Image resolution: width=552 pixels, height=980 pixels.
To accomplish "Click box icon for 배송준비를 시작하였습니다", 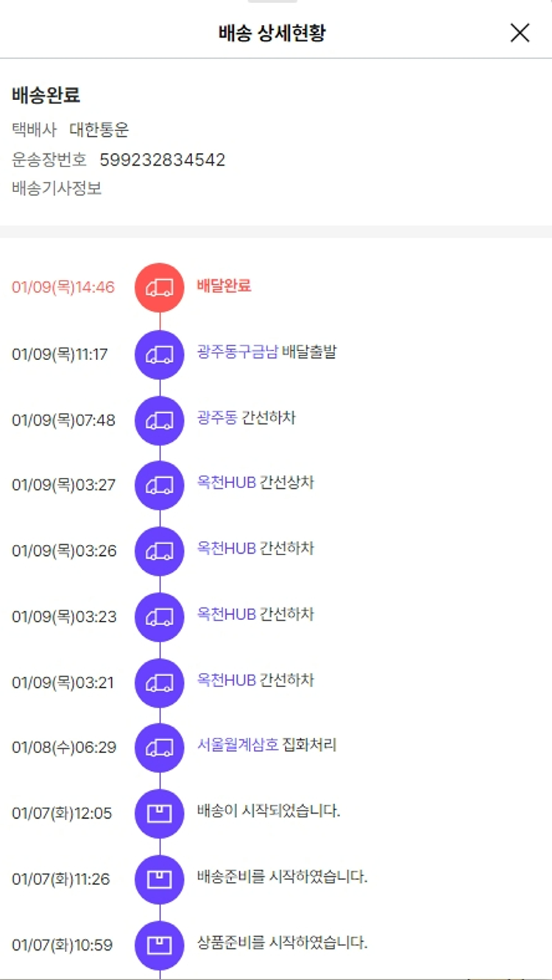I will pyautogui.click(x=159, y=879).
